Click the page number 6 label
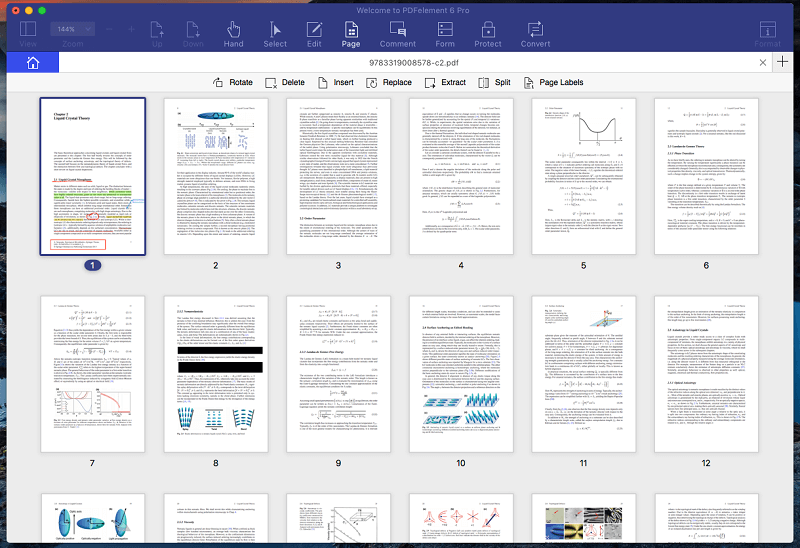Screen dimensions: 800x548 click(x=706, y=265)
